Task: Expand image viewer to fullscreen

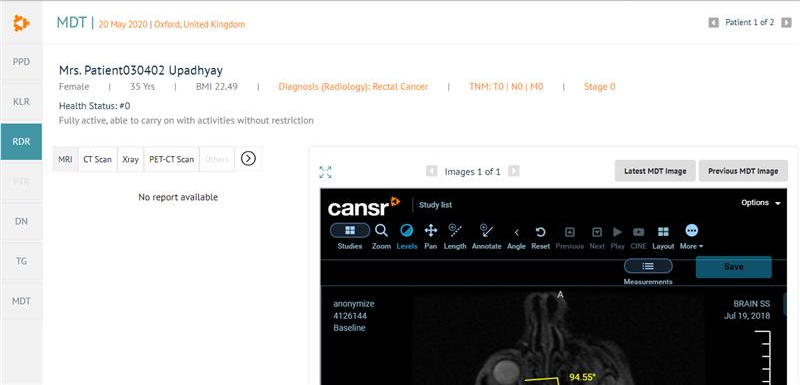Action: (325, 172)
